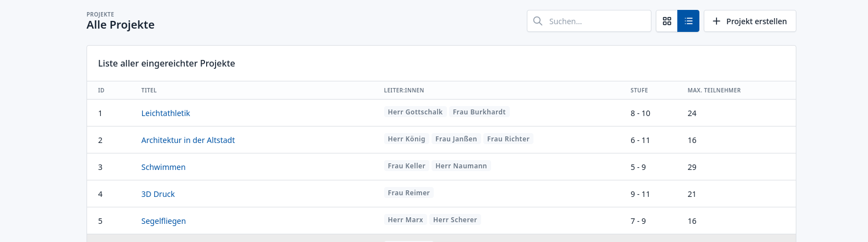Viewport: 868px width, 242px height.
Task: Click the Herr Gottschalk leader tag
Action: point(415,112)
